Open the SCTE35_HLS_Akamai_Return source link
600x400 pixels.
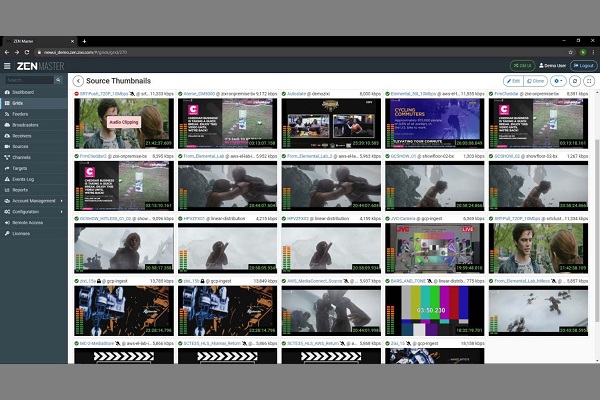tap(212, 343)
